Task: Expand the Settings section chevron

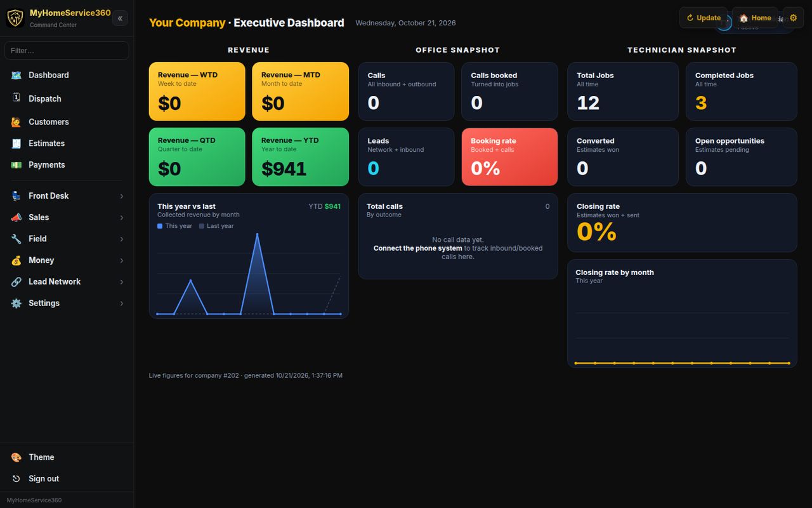Action: [x=122, y=304]
